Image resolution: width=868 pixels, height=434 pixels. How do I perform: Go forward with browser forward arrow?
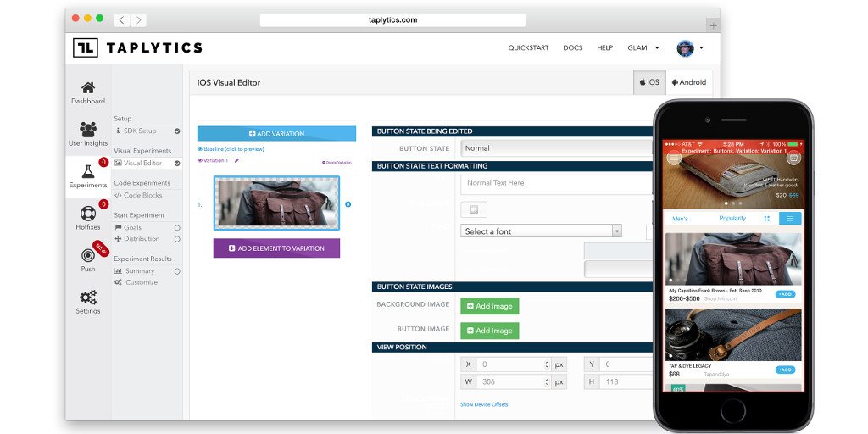[138, 20]
